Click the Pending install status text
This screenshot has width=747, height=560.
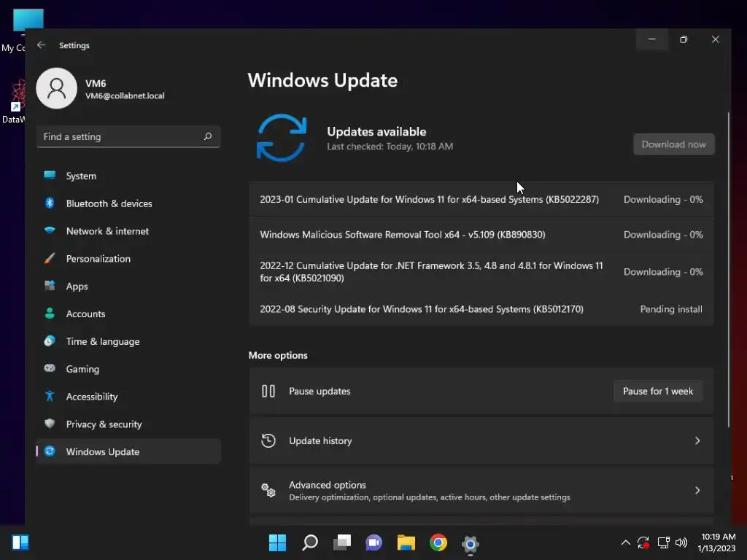coord(671,309)
